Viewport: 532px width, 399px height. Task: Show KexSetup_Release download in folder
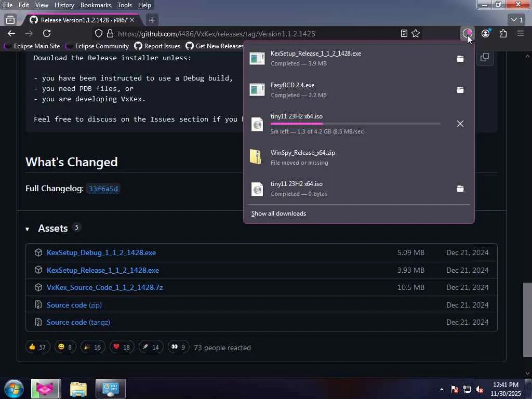(460, 59)
